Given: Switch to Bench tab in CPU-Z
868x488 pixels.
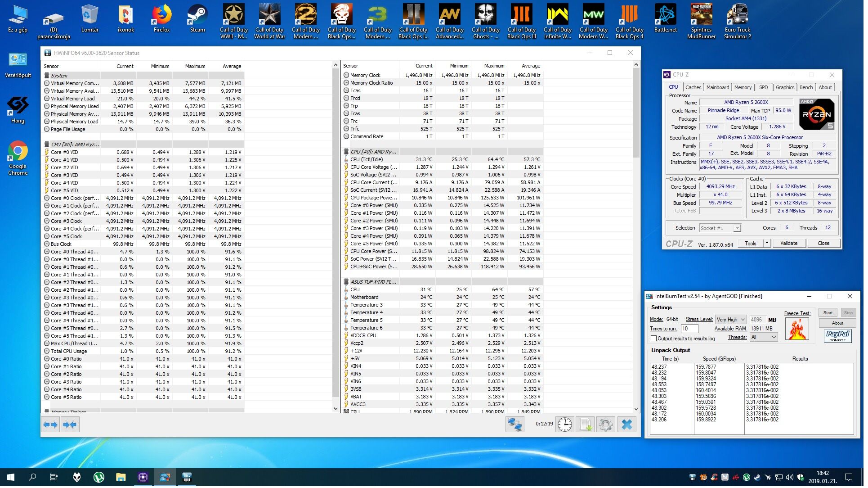Looking at the screenshot, I should pos(810,88).
